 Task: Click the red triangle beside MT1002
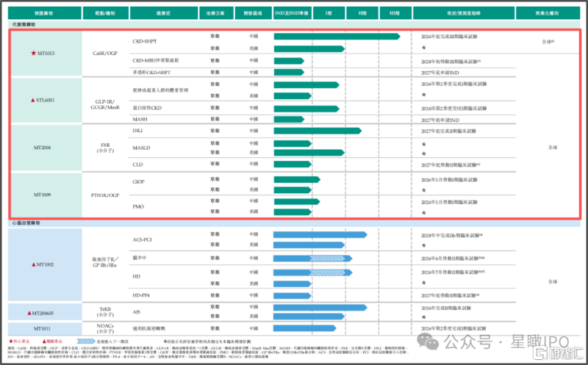click(x=33, y=264)
